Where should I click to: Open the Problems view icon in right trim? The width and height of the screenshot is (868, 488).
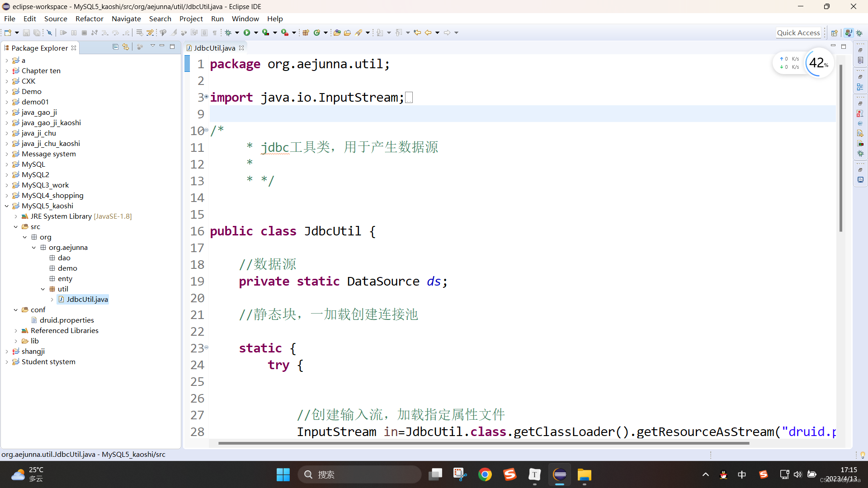point(860,113)
